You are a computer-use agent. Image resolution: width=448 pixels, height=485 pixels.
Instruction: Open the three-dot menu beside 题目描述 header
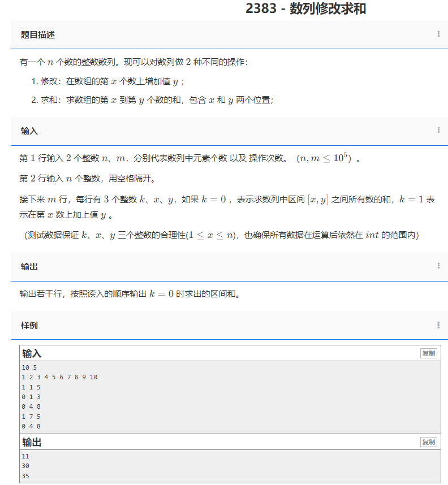tap(438, 34)
